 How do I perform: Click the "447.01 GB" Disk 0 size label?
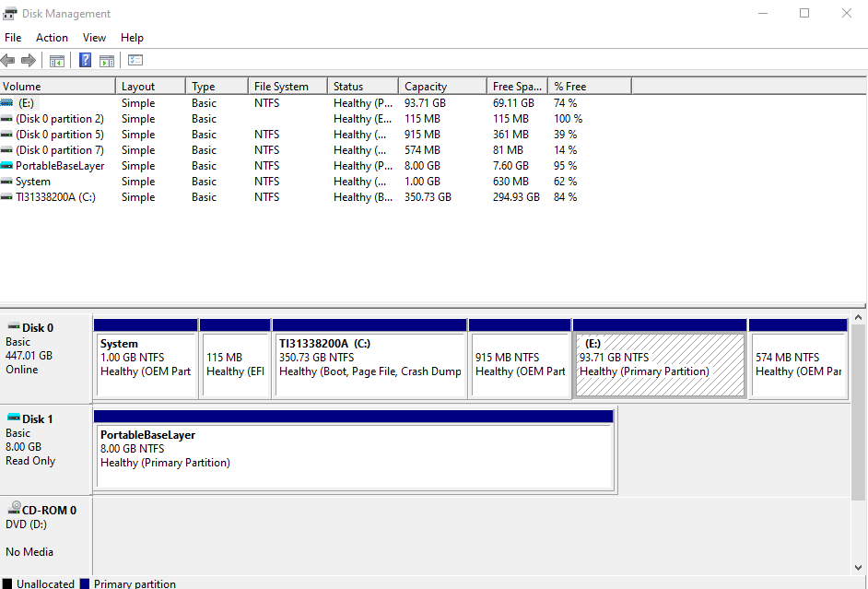point(29,356)
